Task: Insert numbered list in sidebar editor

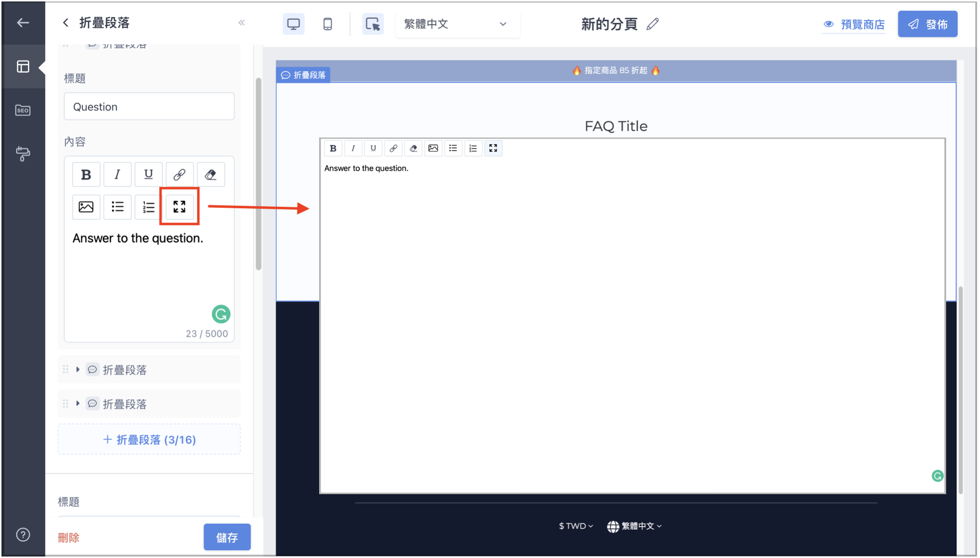Action: [x=148, y=207]
